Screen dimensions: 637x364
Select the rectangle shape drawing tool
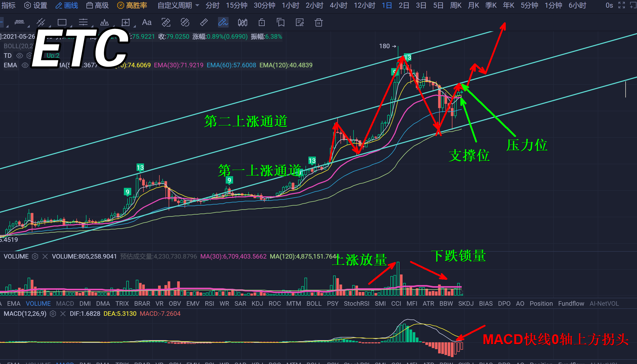point(62,22)
